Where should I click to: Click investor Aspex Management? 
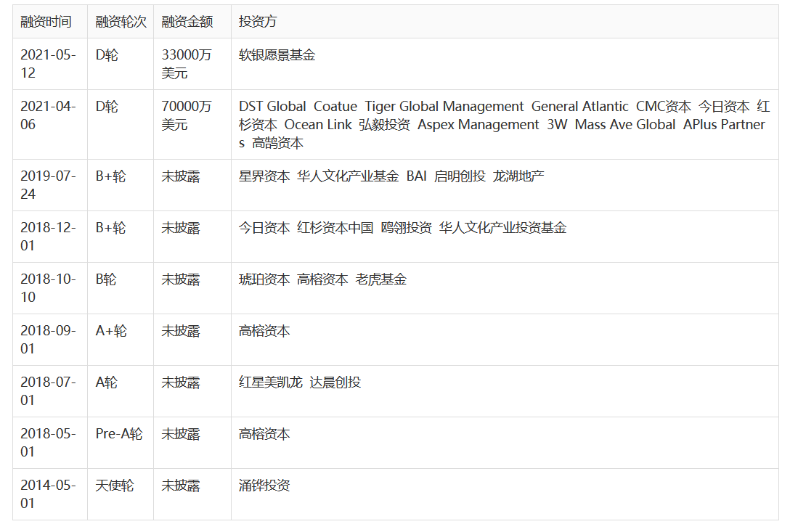478,124
